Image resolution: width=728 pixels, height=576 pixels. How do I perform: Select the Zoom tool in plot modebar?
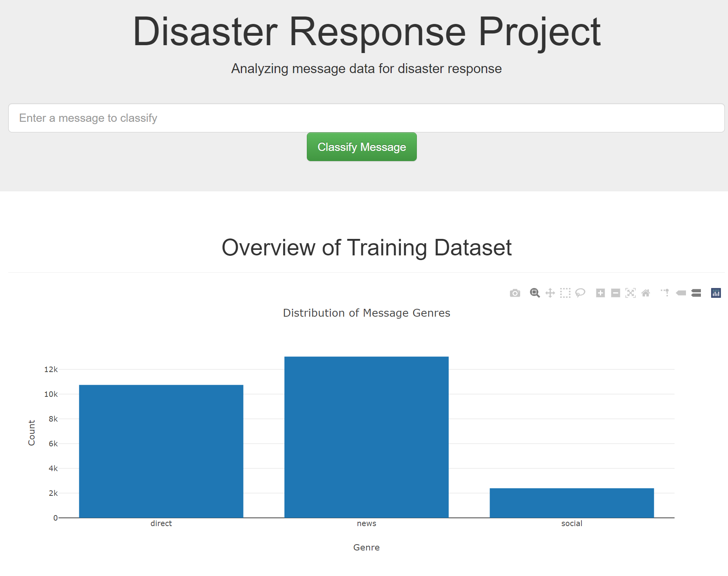[535, 293]
